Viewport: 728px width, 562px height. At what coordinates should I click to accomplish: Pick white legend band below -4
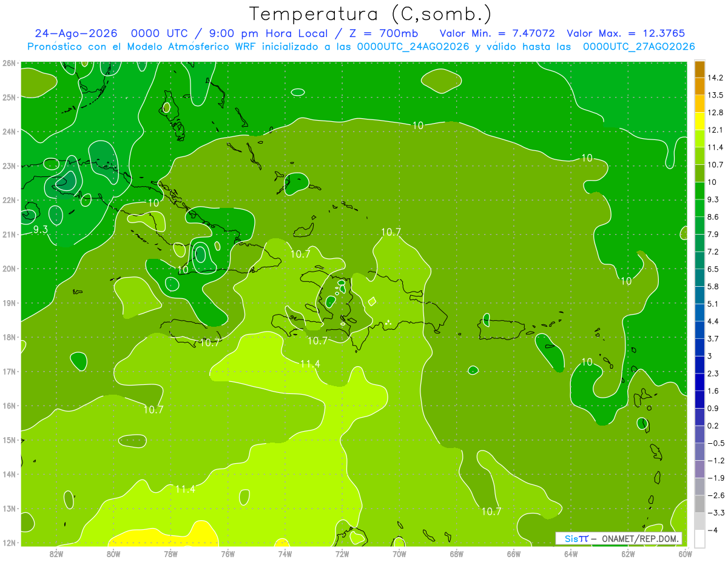699,538
